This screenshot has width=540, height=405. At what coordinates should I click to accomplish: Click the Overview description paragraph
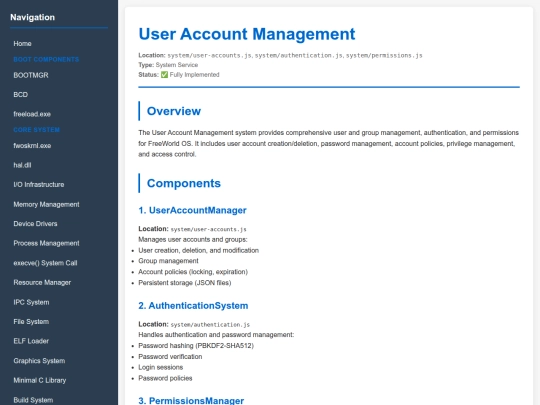[329, 144]
